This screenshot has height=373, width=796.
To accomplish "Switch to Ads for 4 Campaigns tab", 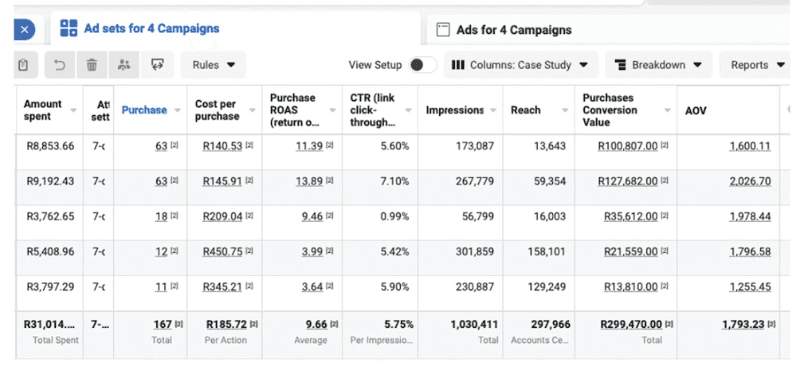I will click(514, 30).
